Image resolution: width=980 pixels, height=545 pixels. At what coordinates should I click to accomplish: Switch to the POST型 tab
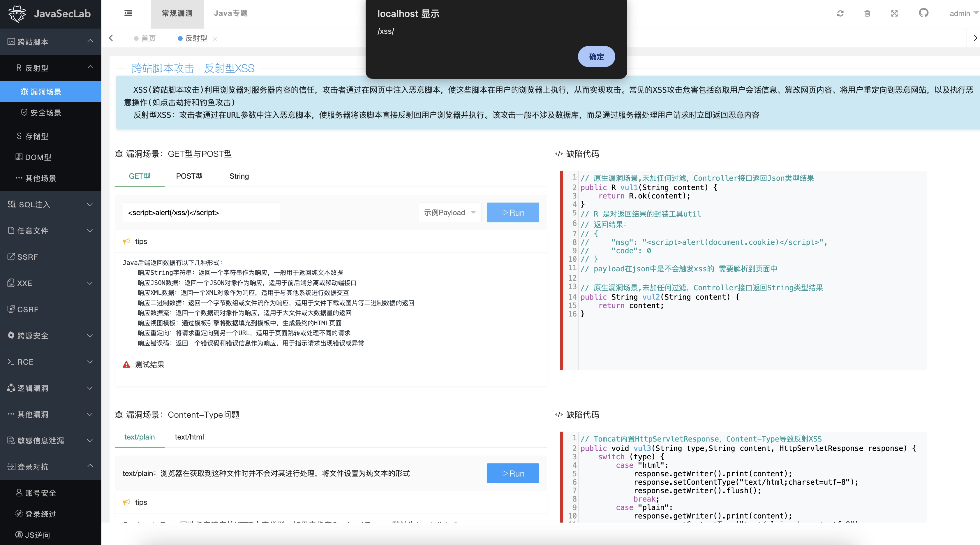point(189,176)
